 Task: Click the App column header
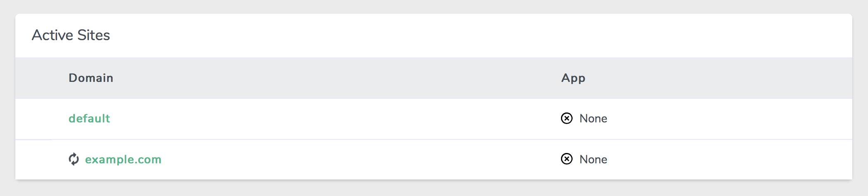pos(573,78)
